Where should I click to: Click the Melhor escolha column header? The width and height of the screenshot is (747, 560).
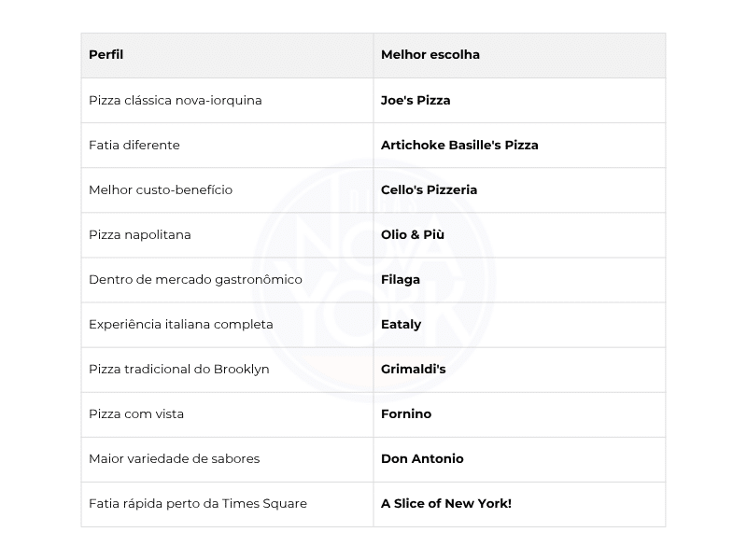430,55
